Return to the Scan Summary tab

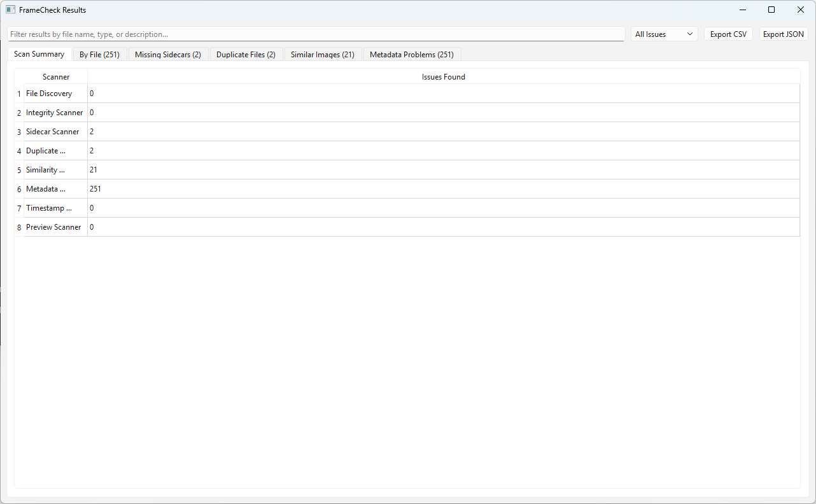[x=39, y=54]
